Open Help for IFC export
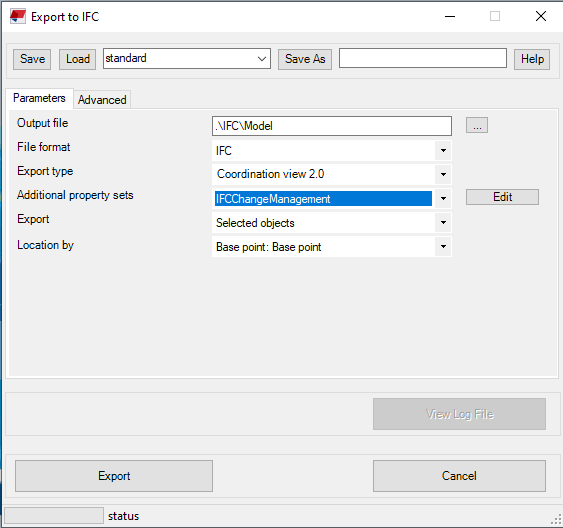Image resolution: width=563 pixels, height=528 pixels. pos(532,59)
